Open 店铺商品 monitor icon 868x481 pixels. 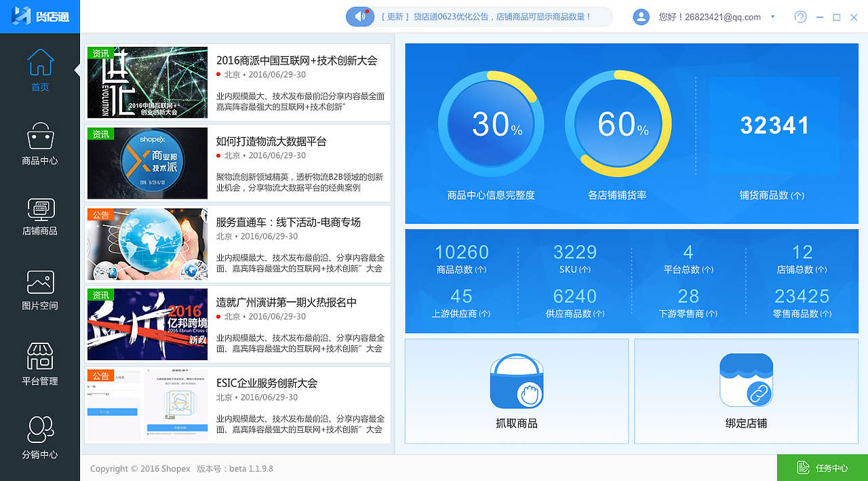[x=40, y=209]
